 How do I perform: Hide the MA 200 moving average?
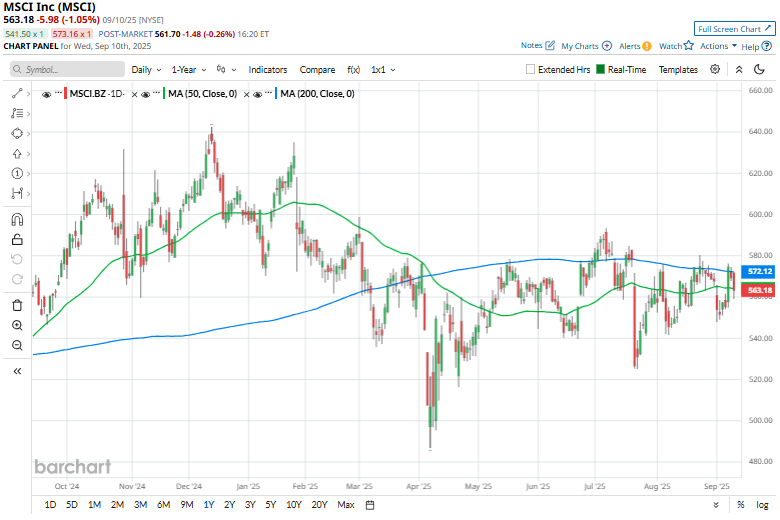coord(257,94)
